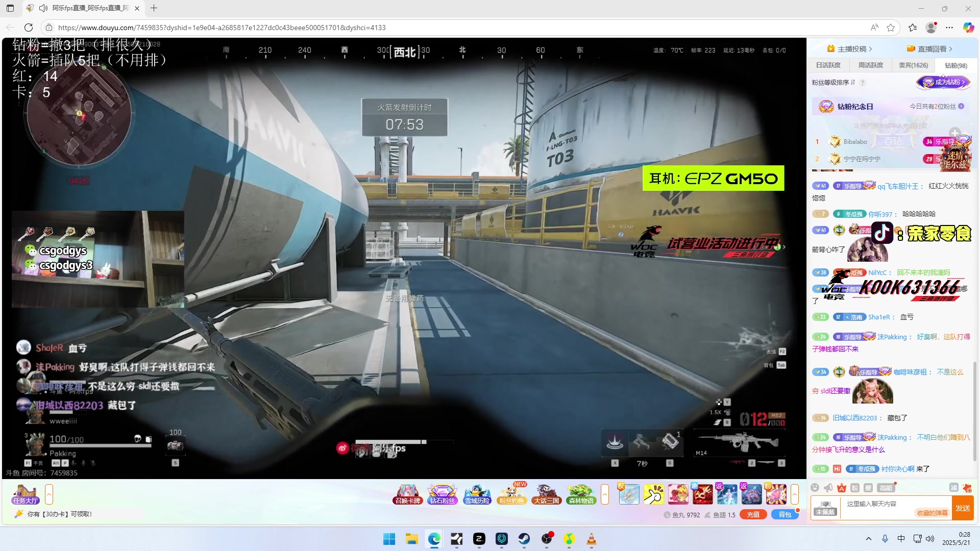Open File Explorer from taskbar
This screenshot has width=980, height=551.
click(x=412, y=539)
